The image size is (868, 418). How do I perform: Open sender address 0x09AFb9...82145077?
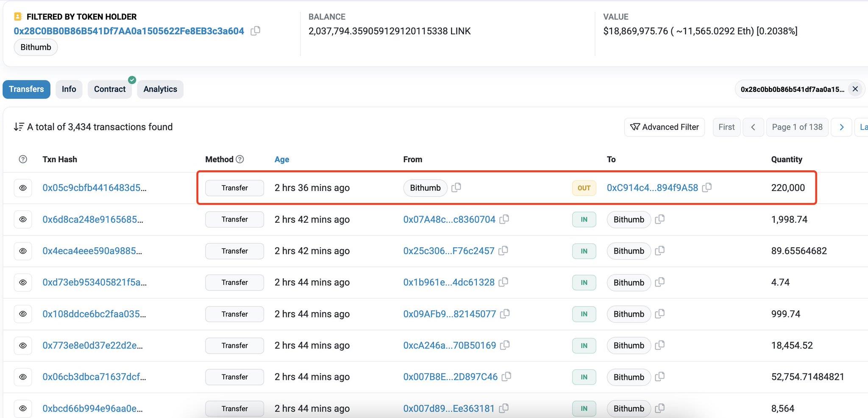450,314
